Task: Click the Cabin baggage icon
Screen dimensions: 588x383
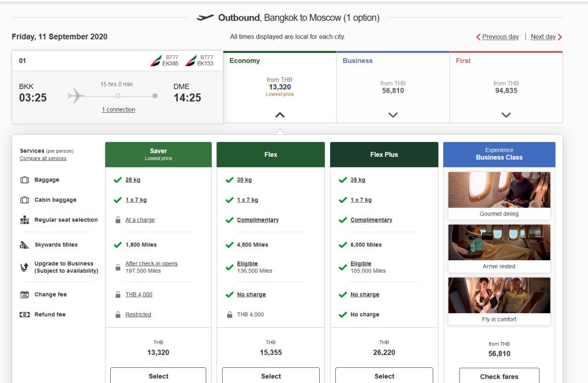Action: [x=24, y=200]
